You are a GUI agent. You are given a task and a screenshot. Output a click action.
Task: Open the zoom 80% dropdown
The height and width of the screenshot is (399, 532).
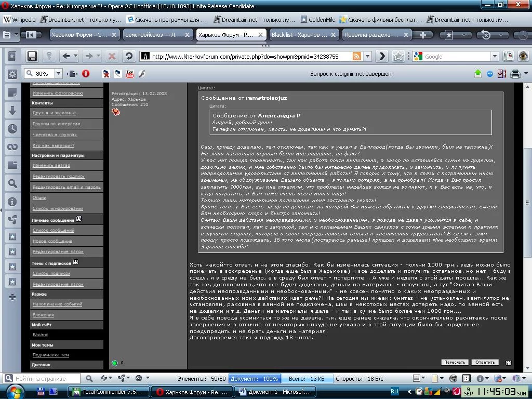(58, 73)
